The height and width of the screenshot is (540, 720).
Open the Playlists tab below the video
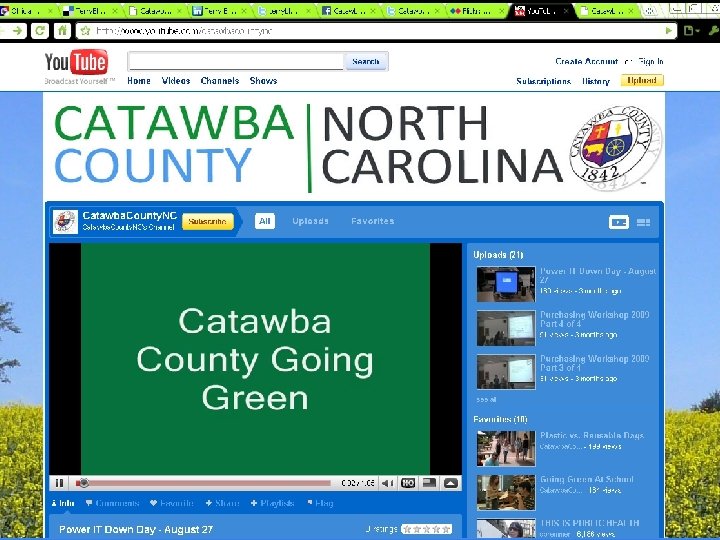click(x=272, y=503)
